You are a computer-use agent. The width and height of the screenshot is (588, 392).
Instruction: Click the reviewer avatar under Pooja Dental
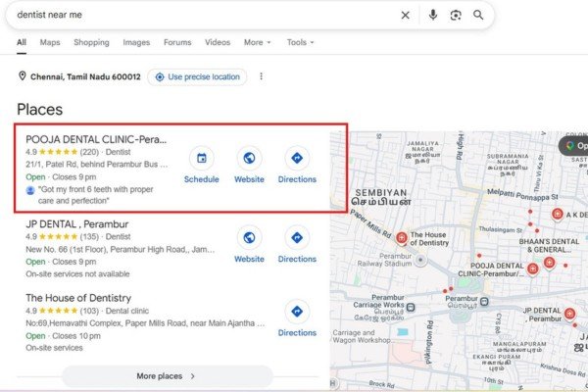[x=30, y=190]
